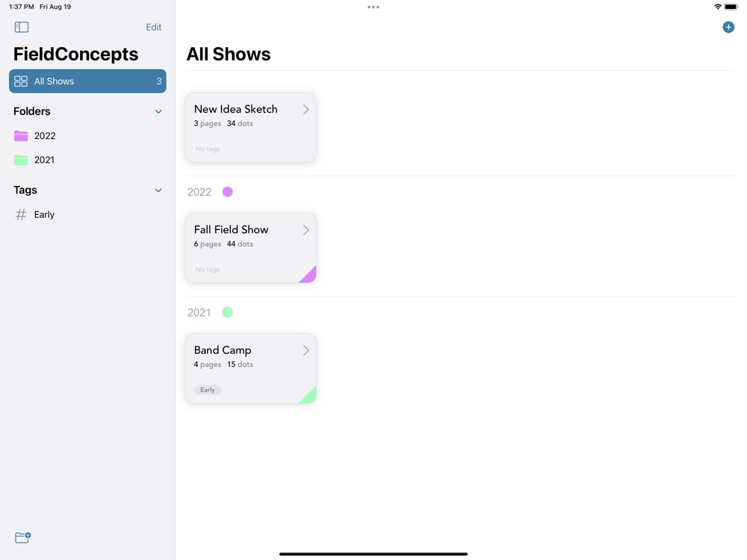Click '34 dots' on New Idea Sketch

coord(240,123)
